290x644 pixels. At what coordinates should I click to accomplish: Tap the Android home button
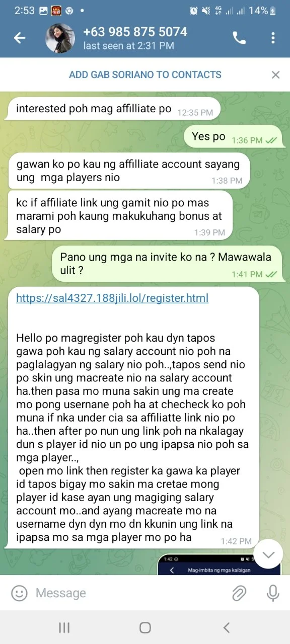pos(145,627)
